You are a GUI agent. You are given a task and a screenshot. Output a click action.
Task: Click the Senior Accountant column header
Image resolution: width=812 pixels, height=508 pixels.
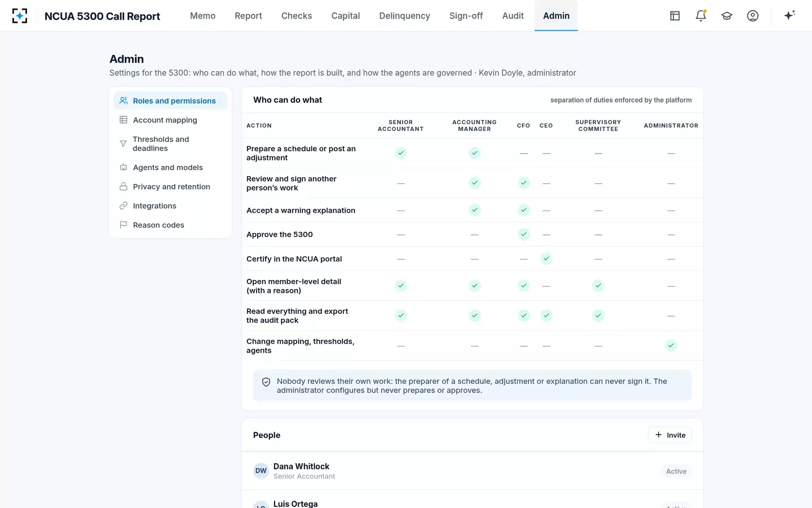tap(401, 125)
